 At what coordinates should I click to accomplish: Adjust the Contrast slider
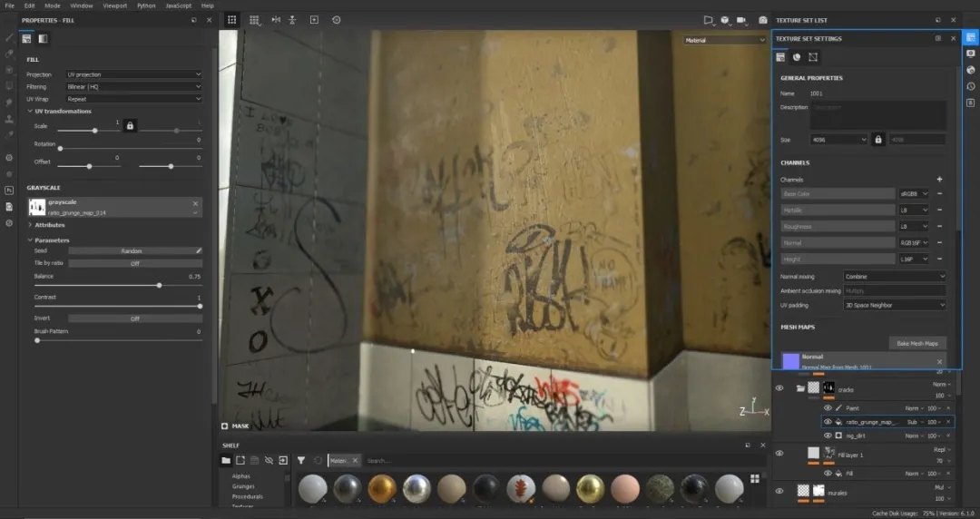117,306
